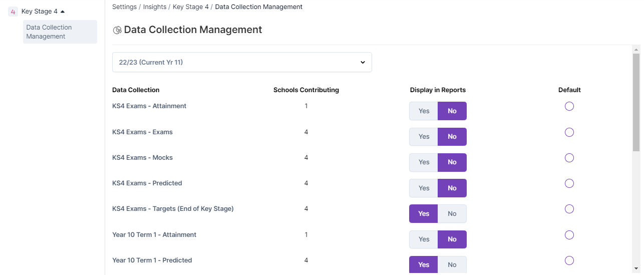Collapse the Key Stage 4 sidebar section
The width and height of the screenshot is (644, 275).
pos(62,12)
